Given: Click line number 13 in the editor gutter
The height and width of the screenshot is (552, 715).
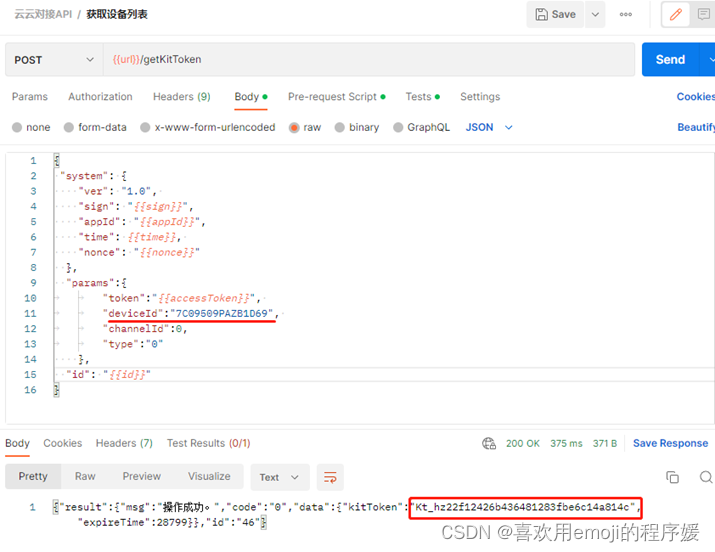Looking at the screenshot, I should click(x=30, y=344).
